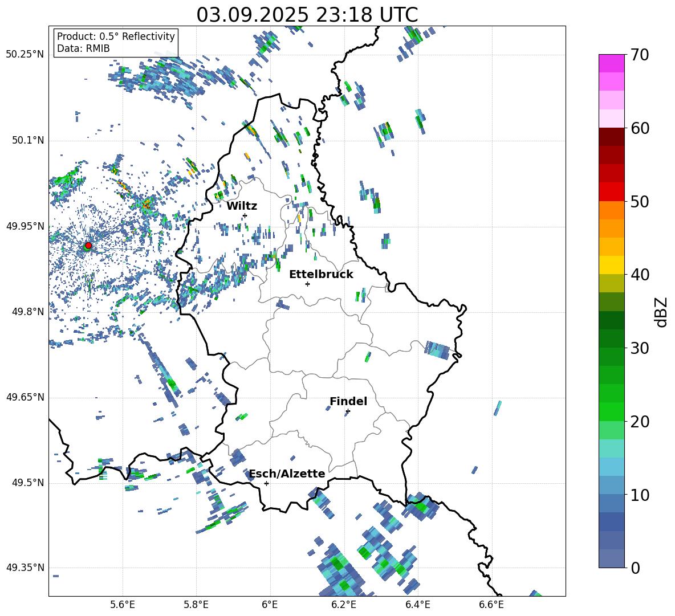
Task: Click the 50.25°N latitude label
Action: pyautogui.click(x=25, y=55)
